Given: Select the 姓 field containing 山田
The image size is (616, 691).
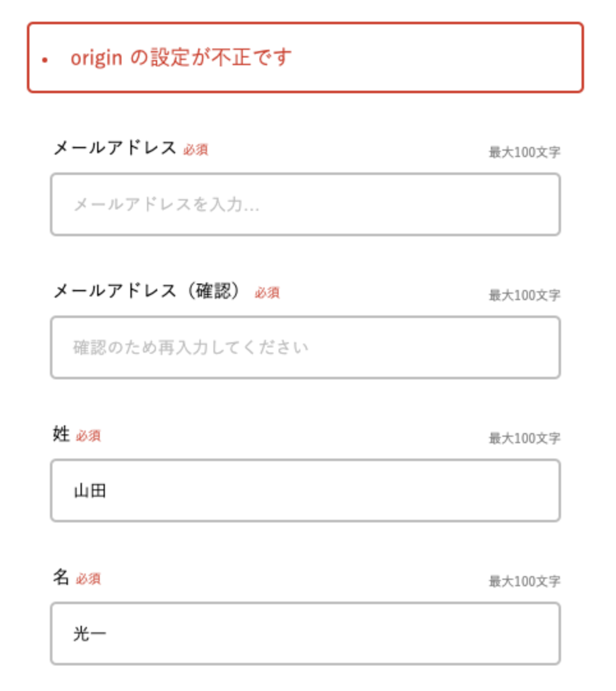Looking at the screenshot, I should pyautogui.click(x=305, y=490).
